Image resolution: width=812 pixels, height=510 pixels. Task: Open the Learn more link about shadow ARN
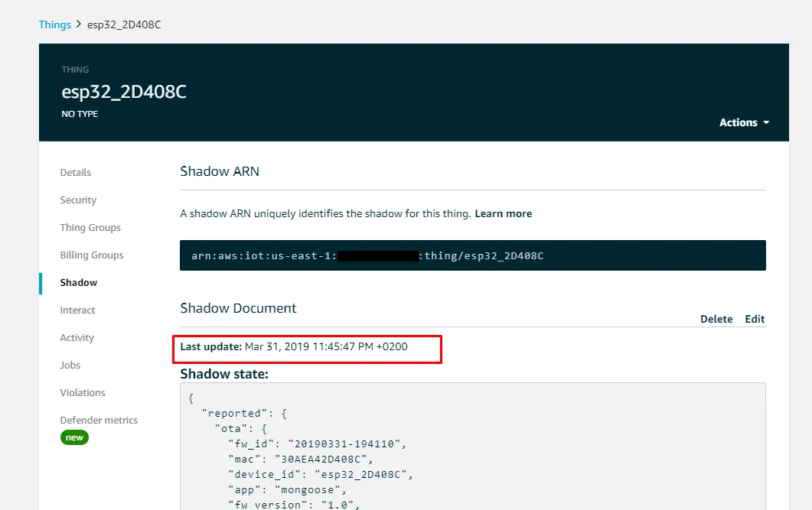click(x=503, y=213)
